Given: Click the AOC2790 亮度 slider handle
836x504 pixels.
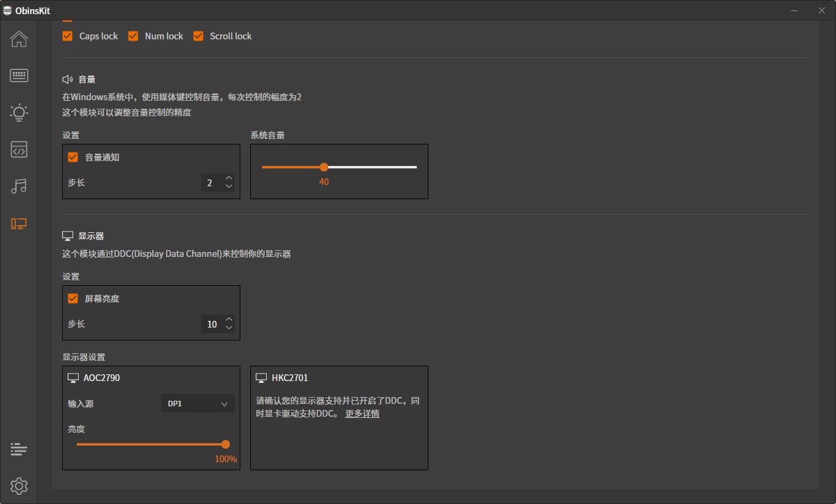Looking at the screenshot, I should coord(226,444).
